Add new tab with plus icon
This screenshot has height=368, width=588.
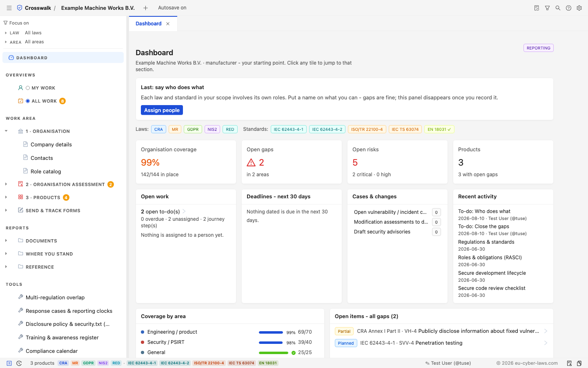145,8
